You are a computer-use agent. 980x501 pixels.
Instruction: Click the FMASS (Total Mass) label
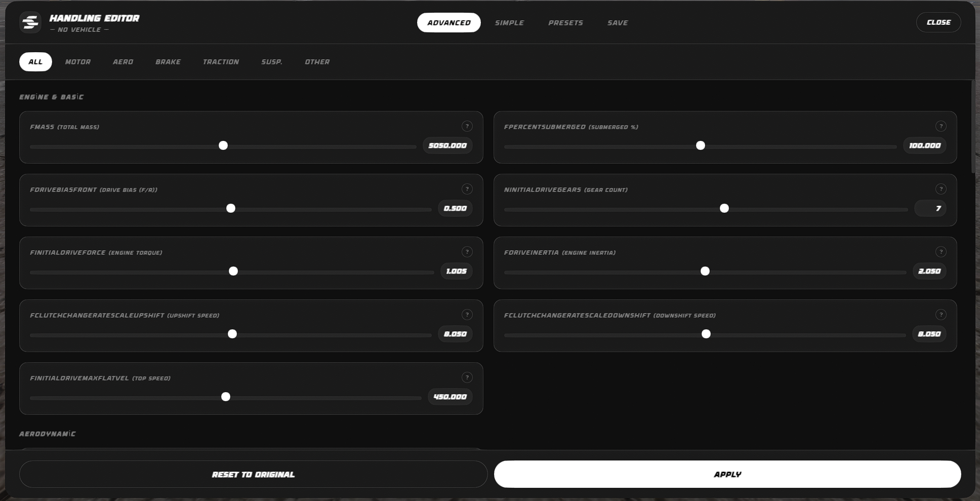(x=64, y=127)
